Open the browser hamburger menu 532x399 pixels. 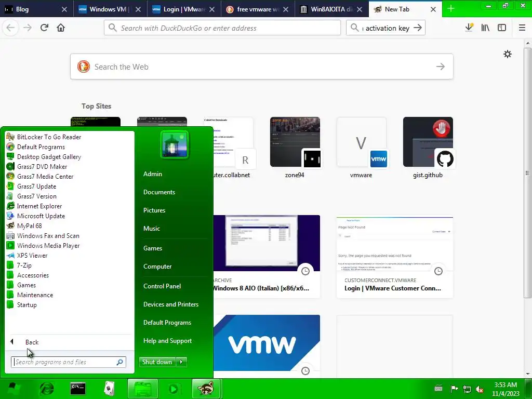pyautogui.click(x=522, y=28)
